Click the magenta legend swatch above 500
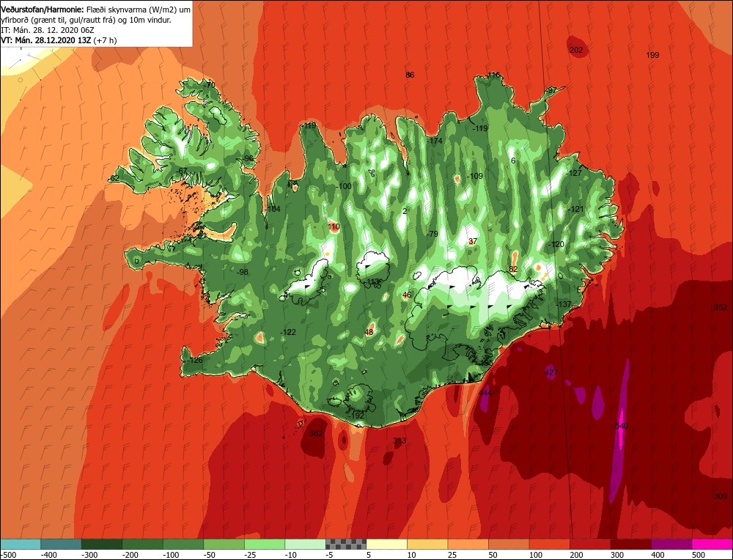This screenshot has height=560, width=733. pos(712,544)
